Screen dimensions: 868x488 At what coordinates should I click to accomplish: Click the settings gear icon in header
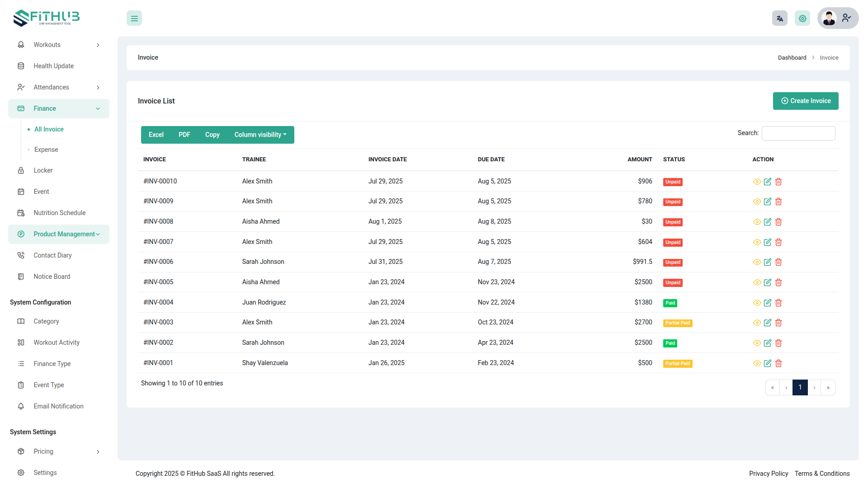[x=802, y=19]
